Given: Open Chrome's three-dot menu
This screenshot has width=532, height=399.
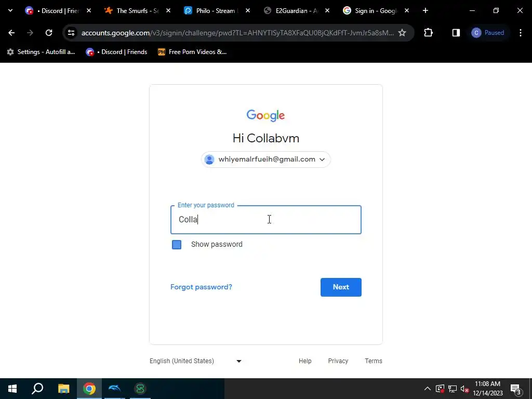Looking at the screenshot, I should pyautogui.click(x=521, y=33).
